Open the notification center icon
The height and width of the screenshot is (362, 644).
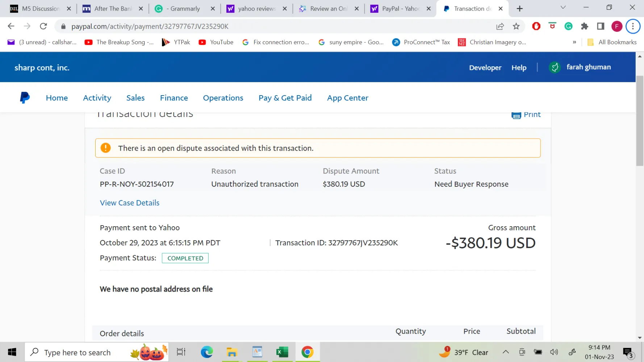tap(628, 352)
